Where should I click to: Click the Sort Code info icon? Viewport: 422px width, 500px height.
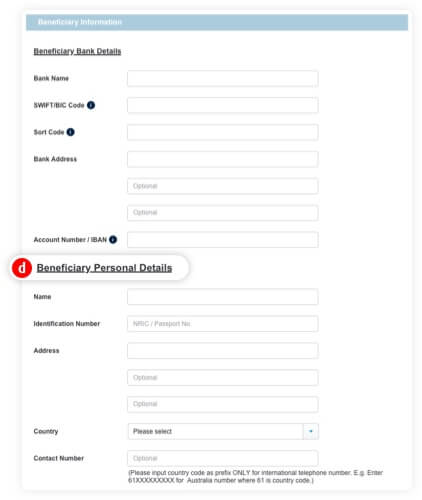point(70,132)
